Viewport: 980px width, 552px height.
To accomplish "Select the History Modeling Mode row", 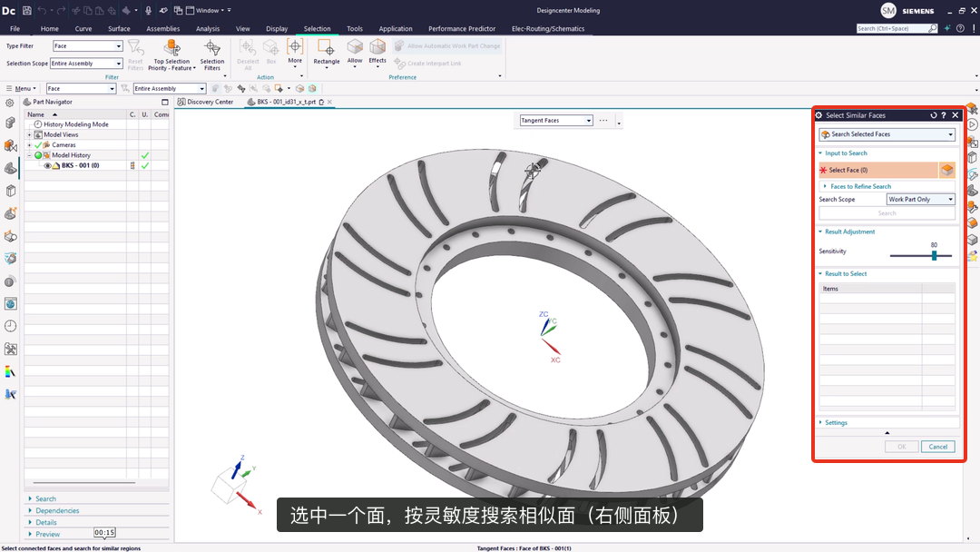I will click(x=75, y=124).
